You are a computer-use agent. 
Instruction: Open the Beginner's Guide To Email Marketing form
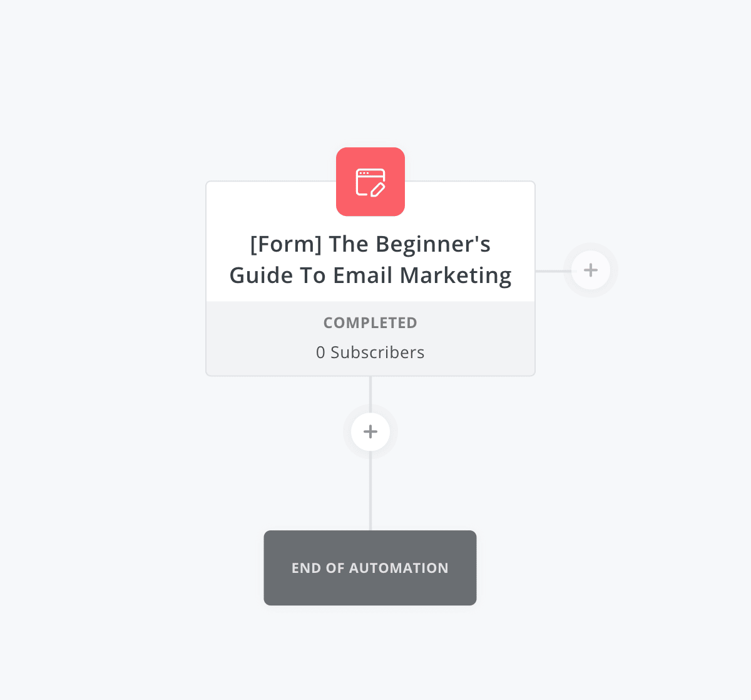370,259
